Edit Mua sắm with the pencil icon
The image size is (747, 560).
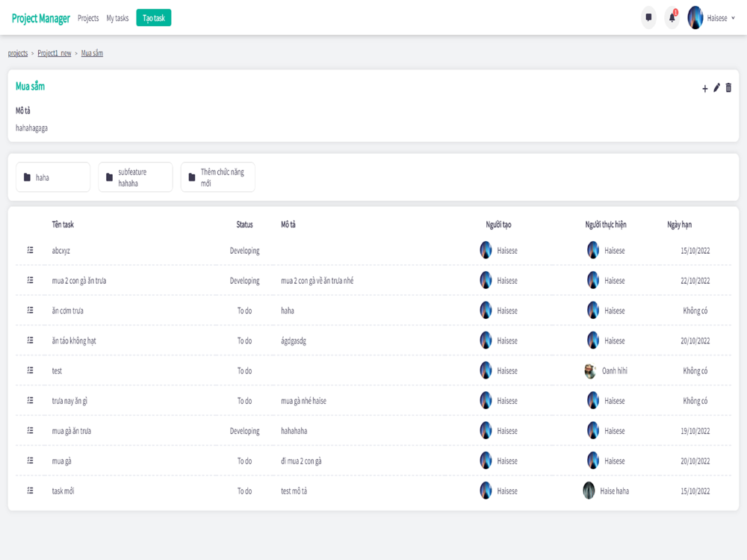pyautogui.click(x=716, y=87)
